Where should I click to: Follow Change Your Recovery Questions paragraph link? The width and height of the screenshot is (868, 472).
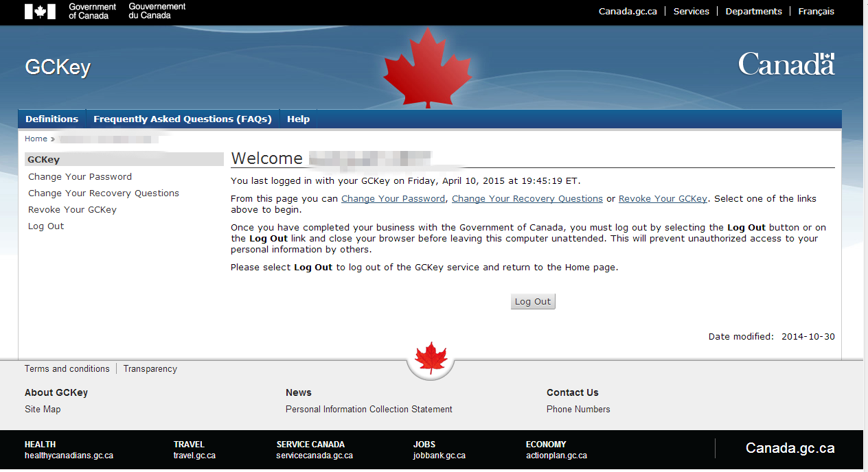tap(527, 198)
